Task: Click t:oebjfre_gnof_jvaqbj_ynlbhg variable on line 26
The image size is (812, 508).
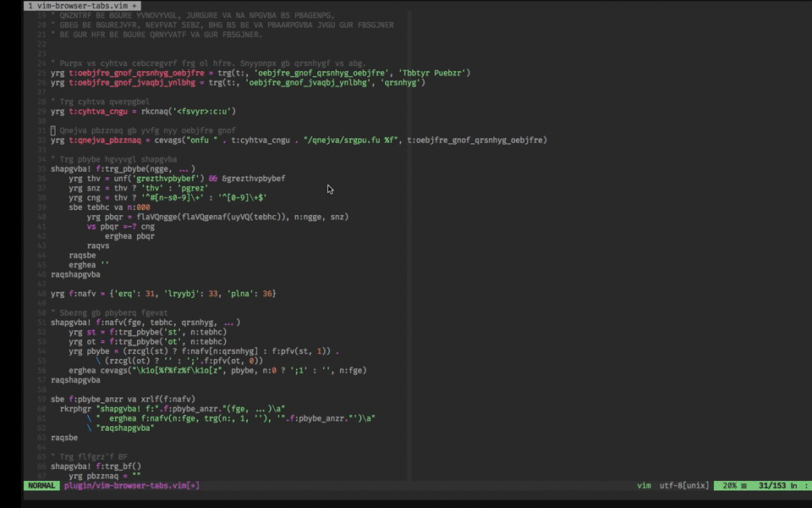Action: (132, 82)
